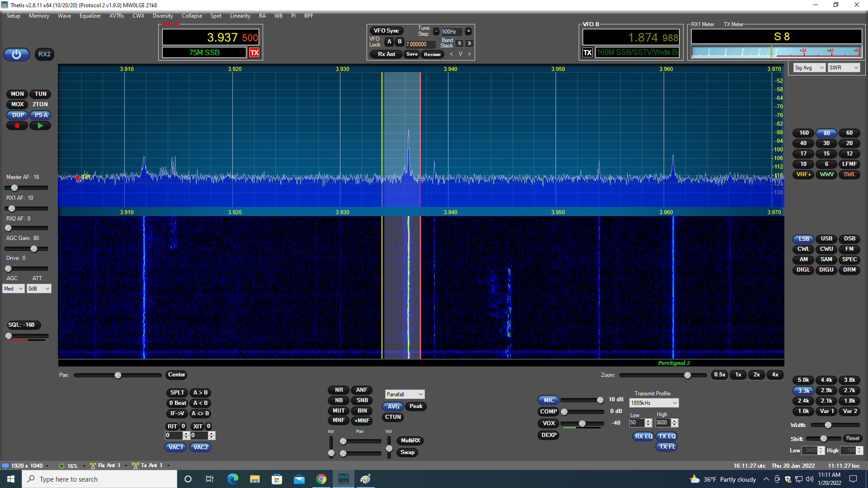Open Microsoft Edge from taskbar
This screenshot has height=488, width=868.
(x=232, y=479)
